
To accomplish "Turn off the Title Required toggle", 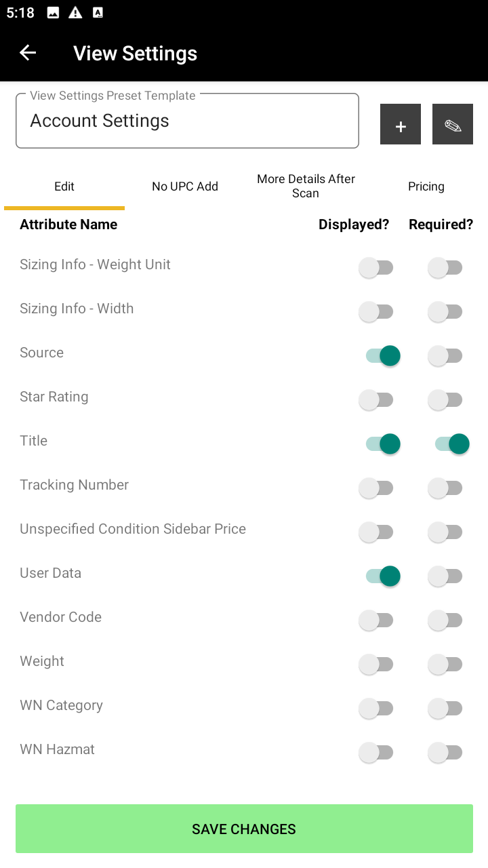I will click(x=451, y=443).
